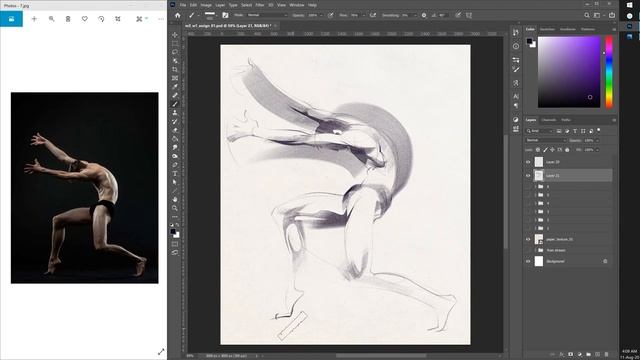Switch to the Paths tab
This screenshot has width=640, height=360.
(566, 120)
